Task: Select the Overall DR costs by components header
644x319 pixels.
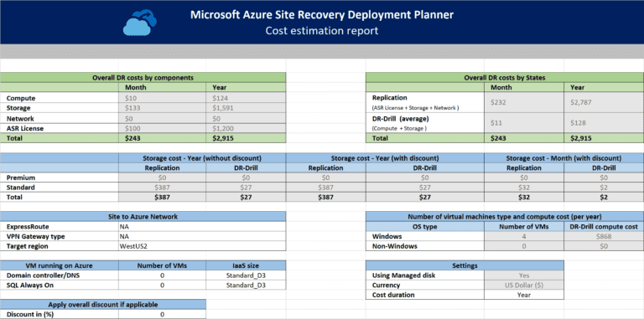Action: click(143, 78)
